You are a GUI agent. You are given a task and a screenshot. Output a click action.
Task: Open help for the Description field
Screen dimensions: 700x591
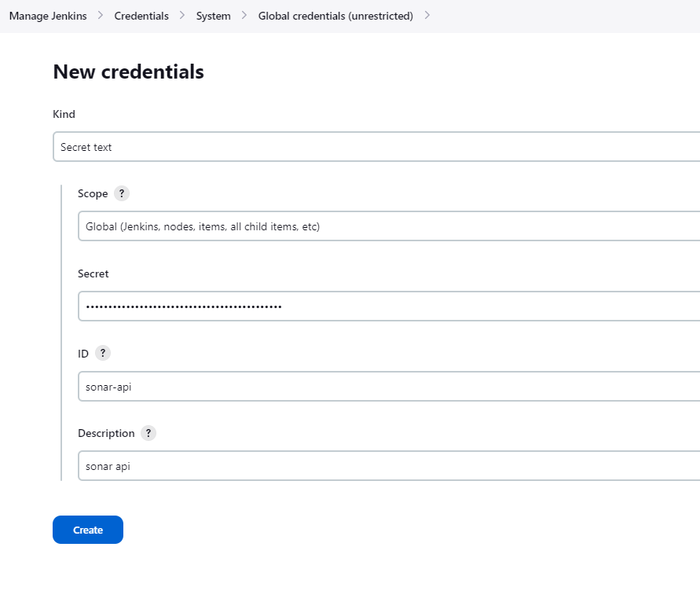[148, 433]
